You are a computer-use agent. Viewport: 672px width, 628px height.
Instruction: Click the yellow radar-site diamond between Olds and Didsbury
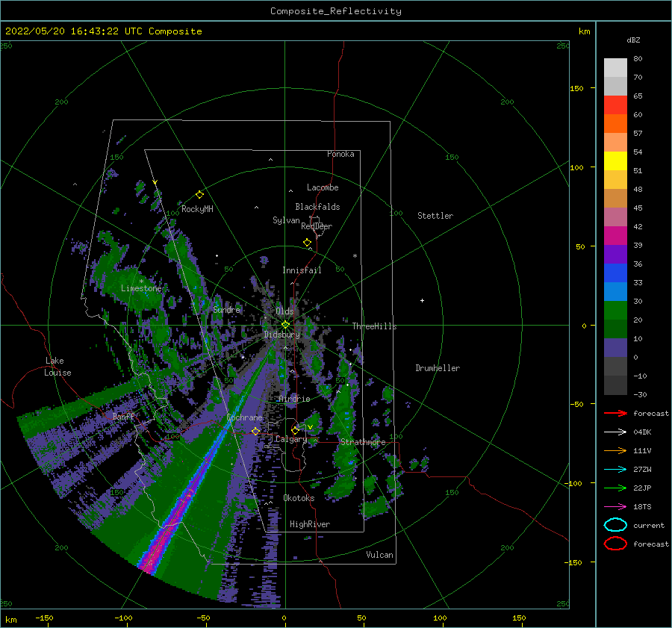tap(285, 325)
